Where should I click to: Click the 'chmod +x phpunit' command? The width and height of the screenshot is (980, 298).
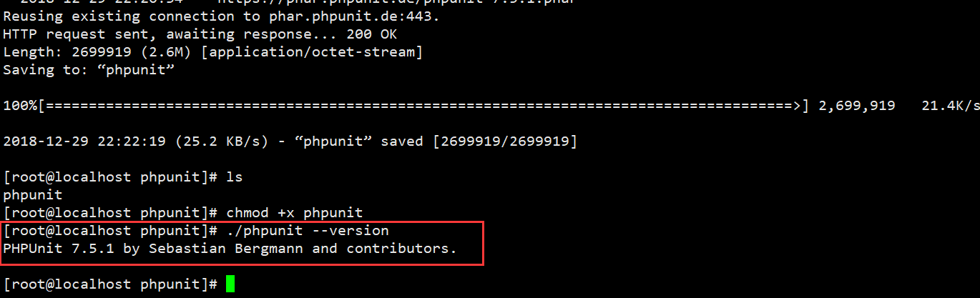coord(294,212)
